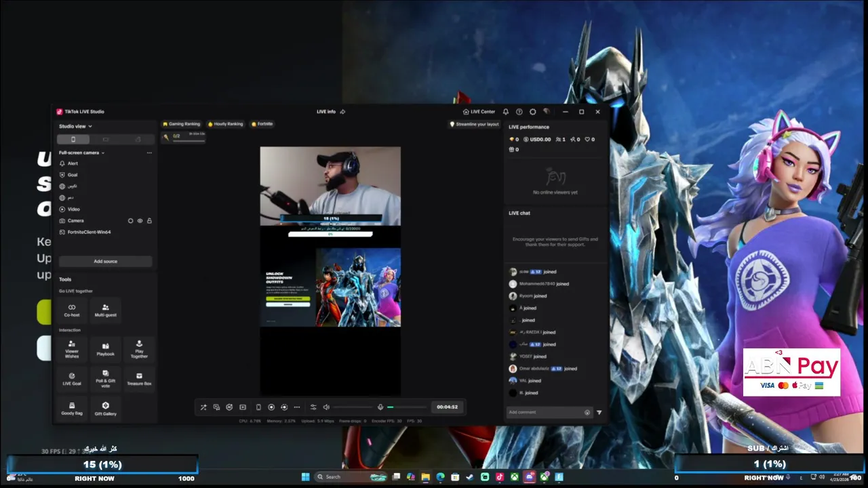This screenshot has width=868, height=488.
Task: Open the Hourly Ranking tab
Action: pos(225,124)
